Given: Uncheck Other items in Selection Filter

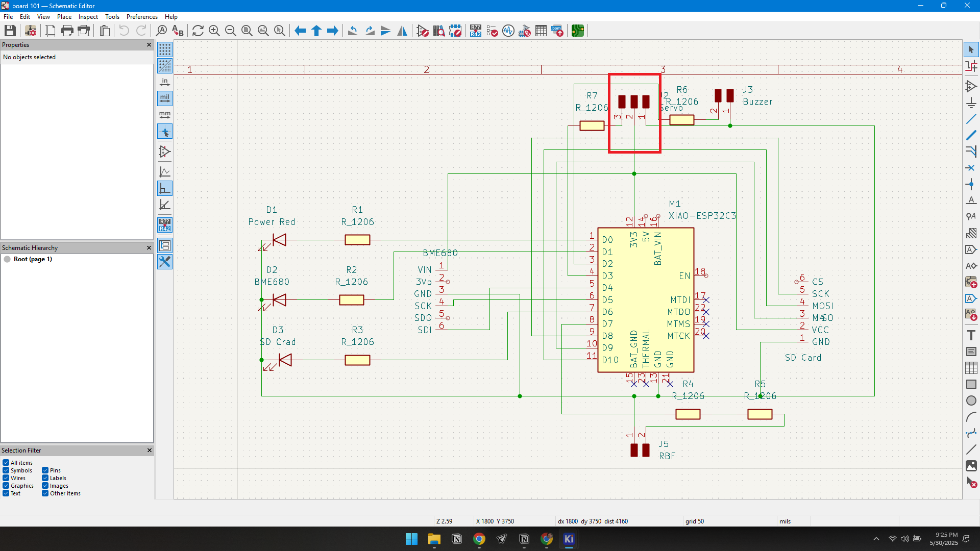Looking at the screenshot, I should (x=45, y=493).
